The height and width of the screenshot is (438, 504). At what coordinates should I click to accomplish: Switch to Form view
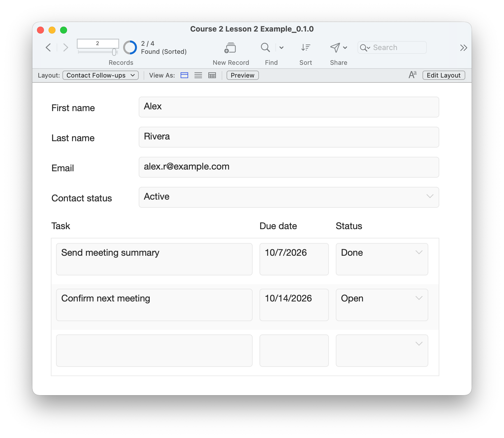tap(184, 75)
